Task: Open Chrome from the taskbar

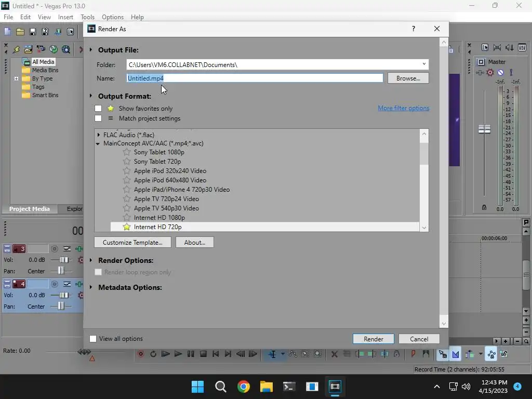Action: click(244, 387)
